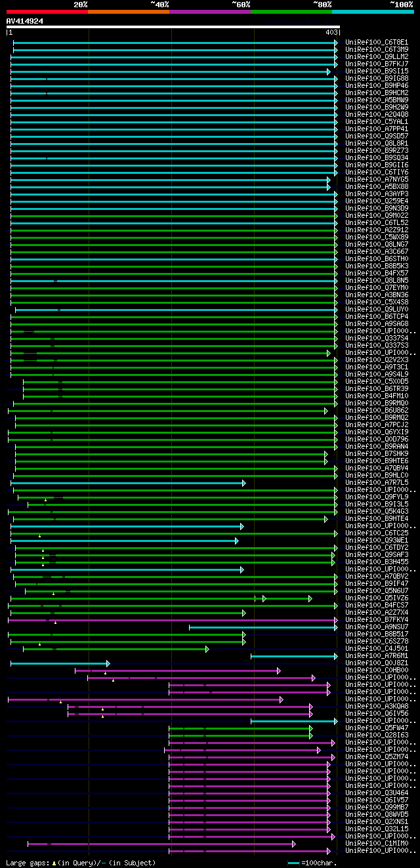Select the UniRef100_Q2XNS1 label
The image size is (420, 868).
377,822
